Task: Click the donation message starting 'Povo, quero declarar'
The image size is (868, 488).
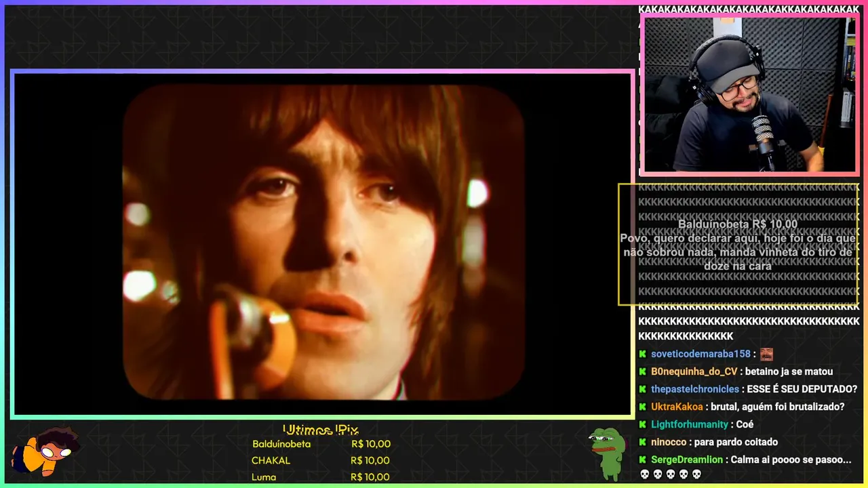Action: 738,252
